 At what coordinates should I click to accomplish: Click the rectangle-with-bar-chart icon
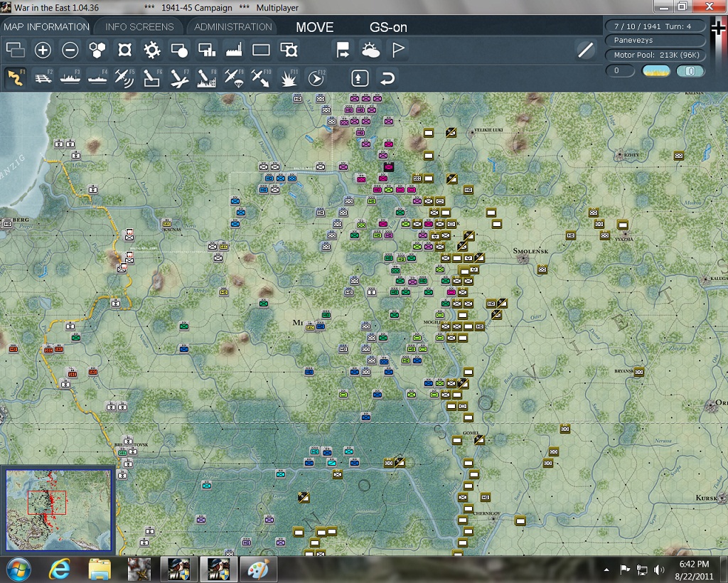(x=207, y=50)
